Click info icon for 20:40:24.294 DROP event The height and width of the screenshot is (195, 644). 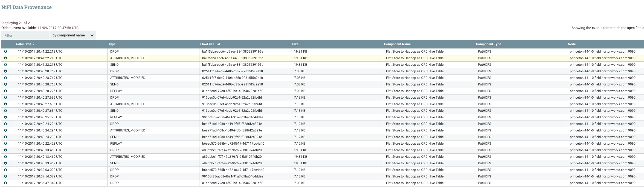[x=5, y=124]
